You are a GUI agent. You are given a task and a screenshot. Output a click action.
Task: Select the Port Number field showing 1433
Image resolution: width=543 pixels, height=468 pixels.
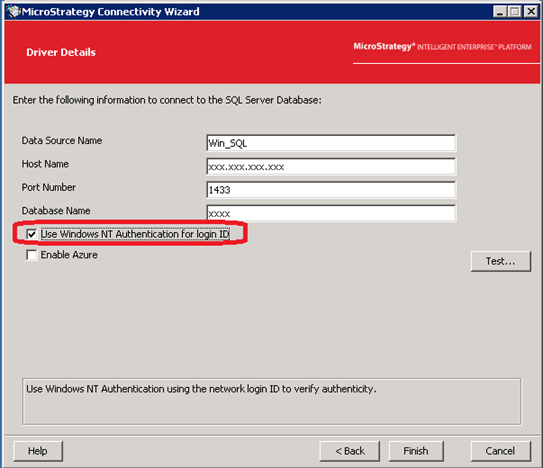331,190
